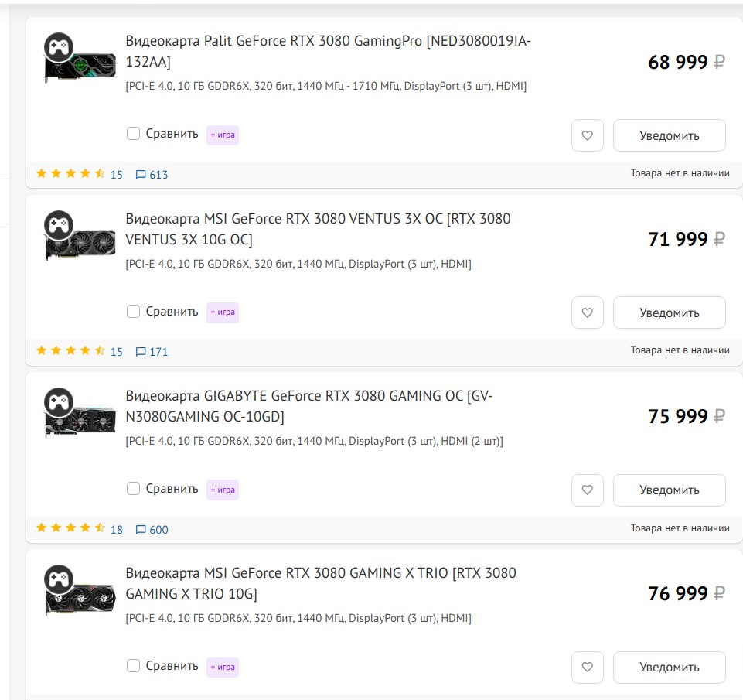Screen dimensions: 743x700
Task: Click Уведомить for MSI VENTUS 3X OC
Action: 669,312
